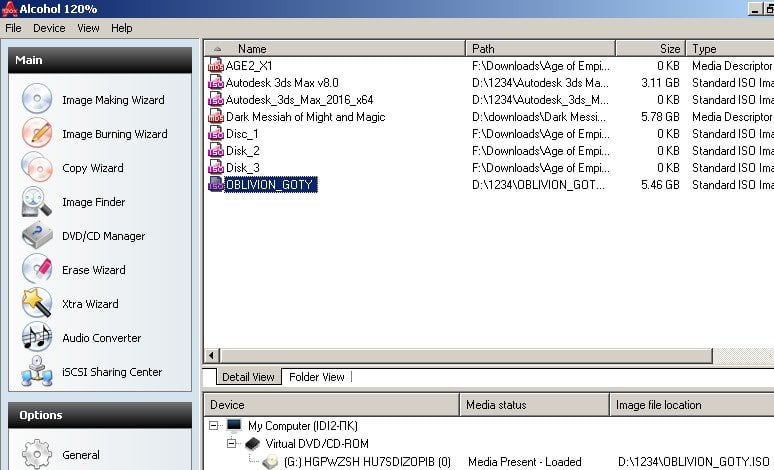Image resolution: width=774 pixels, height=470 pixels.
Task: Click horizontal scrollbar left arrow
Action: [x=211, y=355]
